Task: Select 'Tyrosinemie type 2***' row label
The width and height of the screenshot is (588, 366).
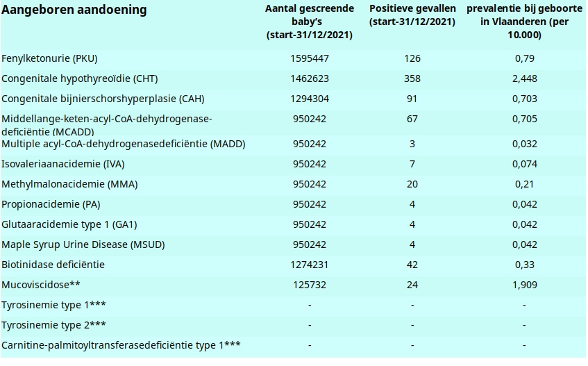Action: (53, 326)
